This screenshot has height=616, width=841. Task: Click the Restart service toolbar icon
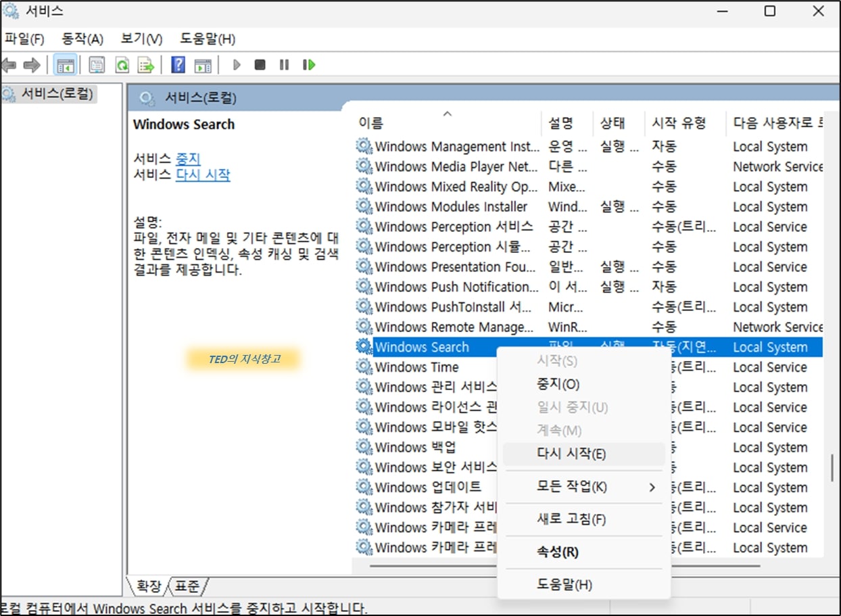click(x=309, y=65)
